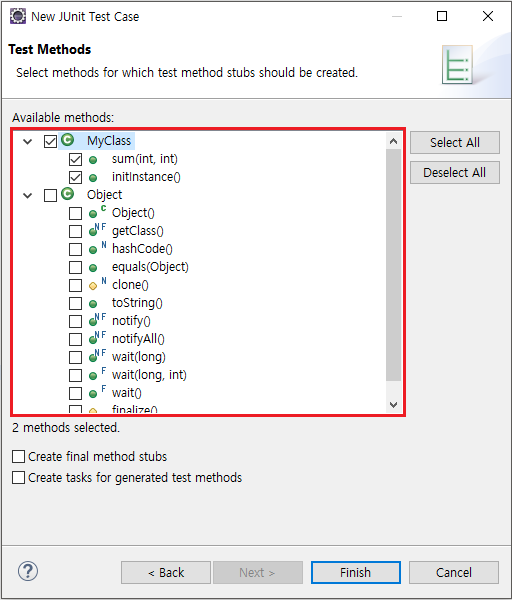Click the scroll down arrow in methods list

[393, 405]
